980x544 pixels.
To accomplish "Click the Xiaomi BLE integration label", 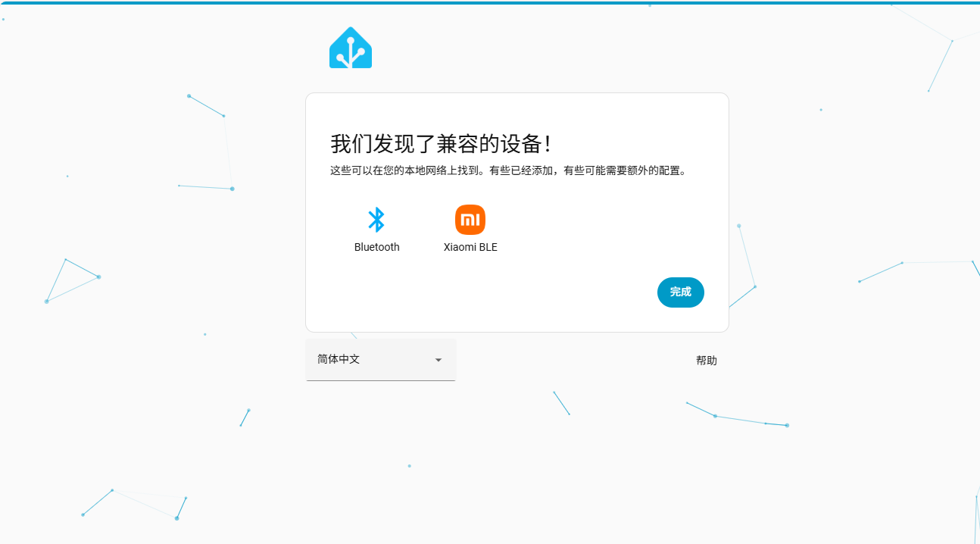I will pos(470,247).
